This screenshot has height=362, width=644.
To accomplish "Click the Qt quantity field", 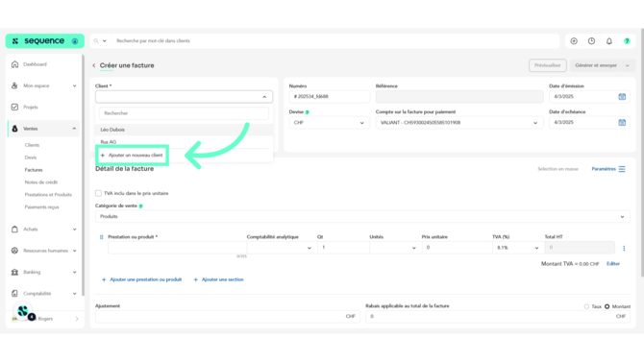I will [343, 248].
